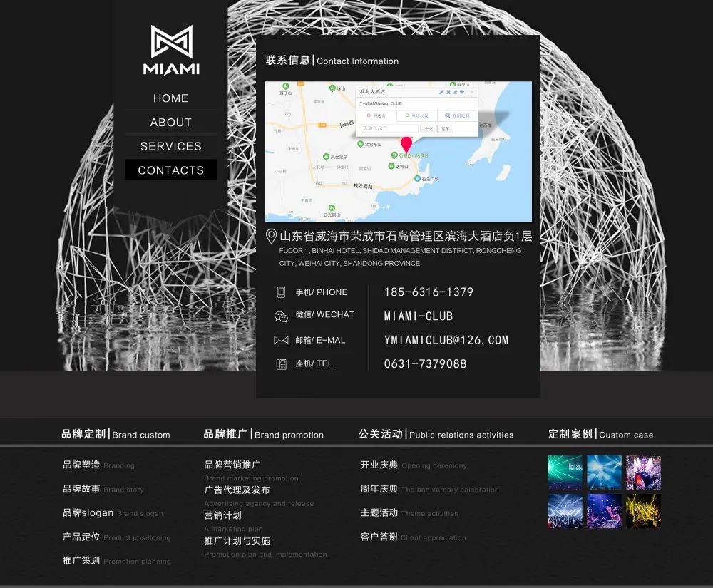Screen dimensions: 713x588
Task: Click the WeChat icon
Action: point(281,316)
